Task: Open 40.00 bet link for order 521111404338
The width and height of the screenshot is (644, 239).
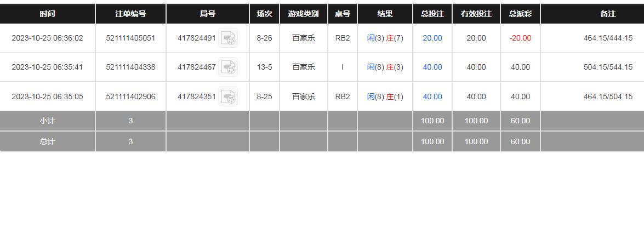Action: click(432, 67)
